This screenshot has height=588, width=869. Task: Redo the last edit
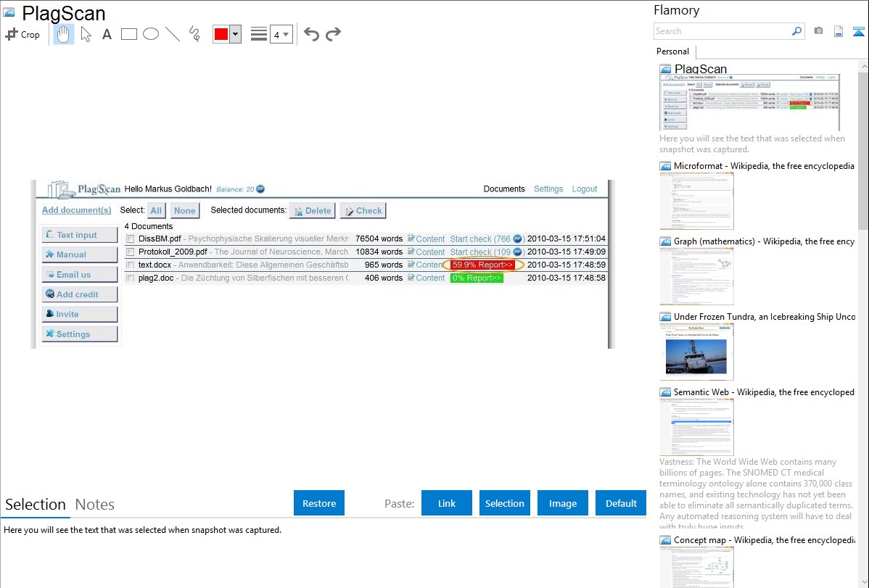click(x=333, y=34)
